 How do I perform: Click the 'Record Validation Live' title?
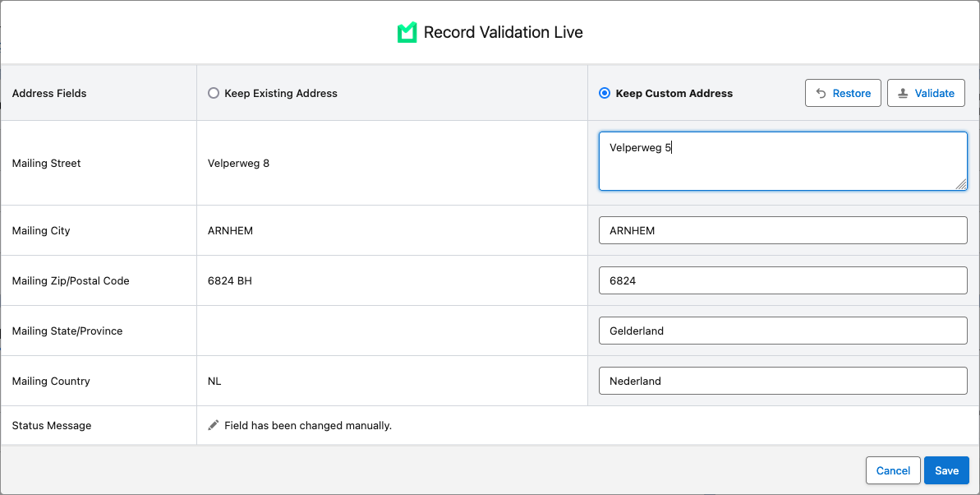[503, 33]
